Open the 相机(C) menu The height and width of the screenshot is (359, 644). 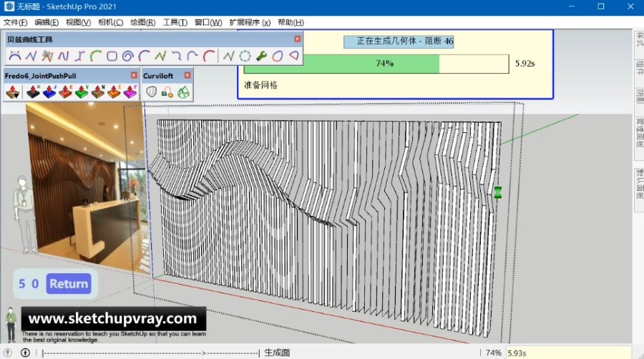click(x=110, y=23)
